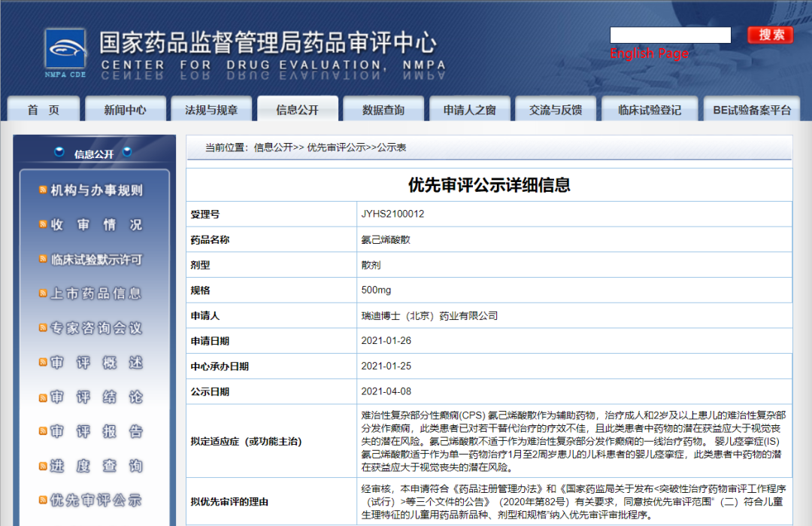The width and height of the screenshot is (812, 526).
Task: Click the RSS icon beside 专家咨询会议
Action: tap(43, 327)
